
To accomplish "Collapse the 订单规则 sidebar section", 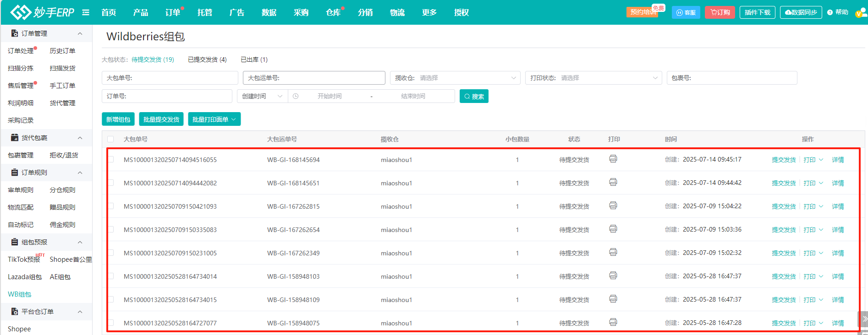I will click(x=80, y=173).
